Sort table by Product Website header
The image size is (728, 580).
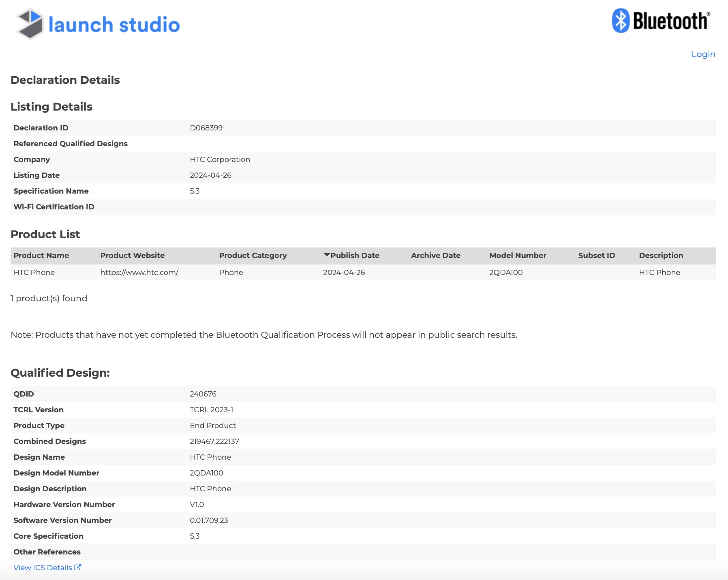coord(133,255)
